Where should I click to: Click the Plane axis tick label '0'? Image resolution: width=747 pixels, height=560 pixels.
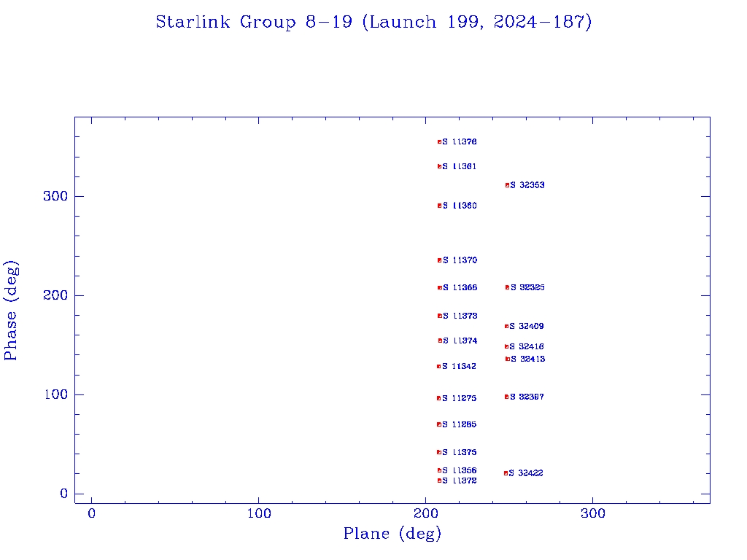91,514
